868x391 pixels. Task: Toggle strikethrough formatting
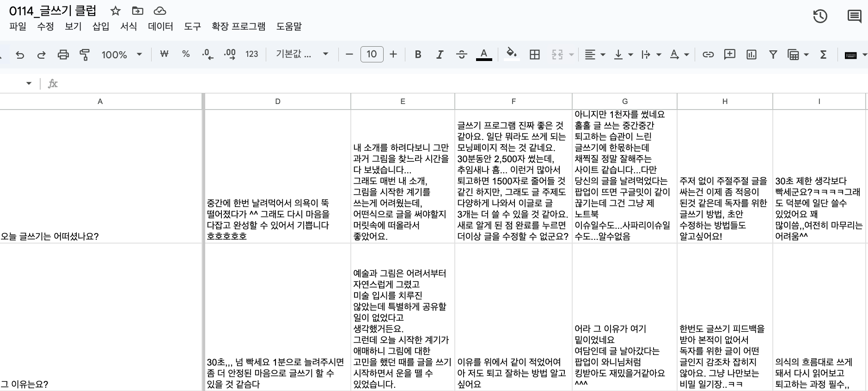click(461, 55)
